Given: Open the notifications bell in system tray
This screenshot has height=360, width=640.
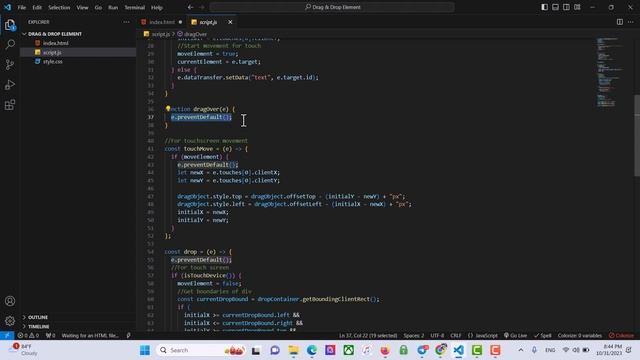Looking at the screenshot, I should click(x=629, y=350).
